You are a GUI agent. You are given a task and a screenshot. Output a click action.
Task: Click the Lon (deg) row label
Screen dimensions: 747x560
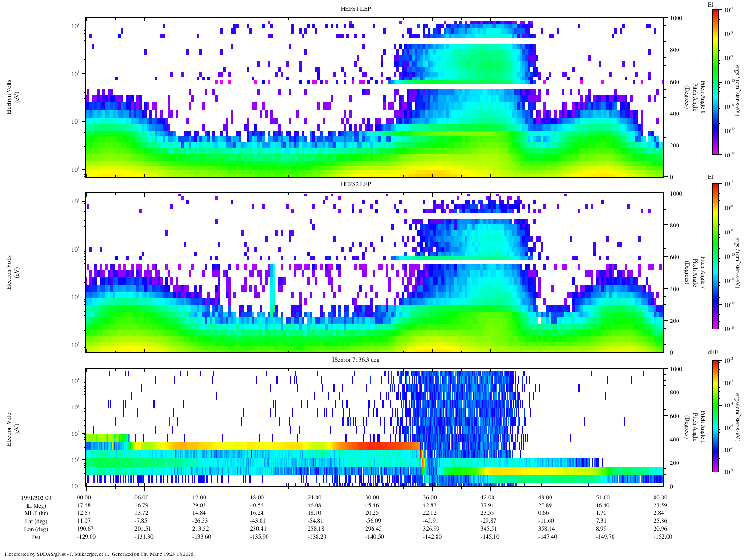pos(36,529)
